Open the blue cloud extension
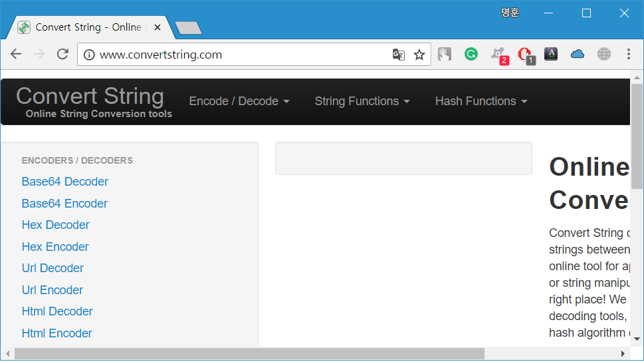This screenshot has height=362, width=644. point(578,54)
